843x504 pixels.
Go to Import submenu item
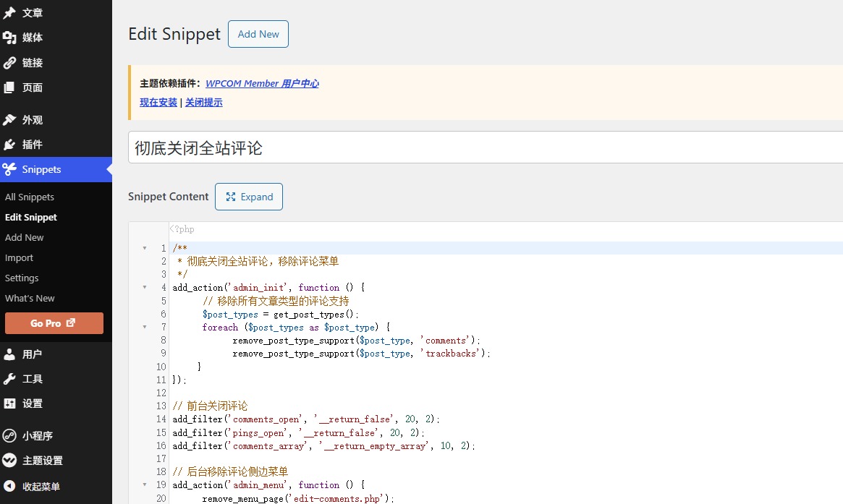19,258
